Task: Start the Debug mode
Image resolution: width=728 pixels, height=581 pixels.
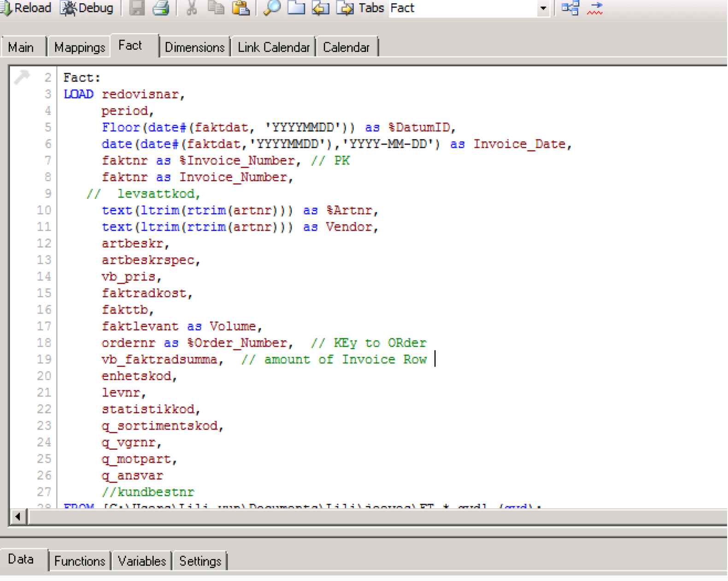Action: coord(87,8)
